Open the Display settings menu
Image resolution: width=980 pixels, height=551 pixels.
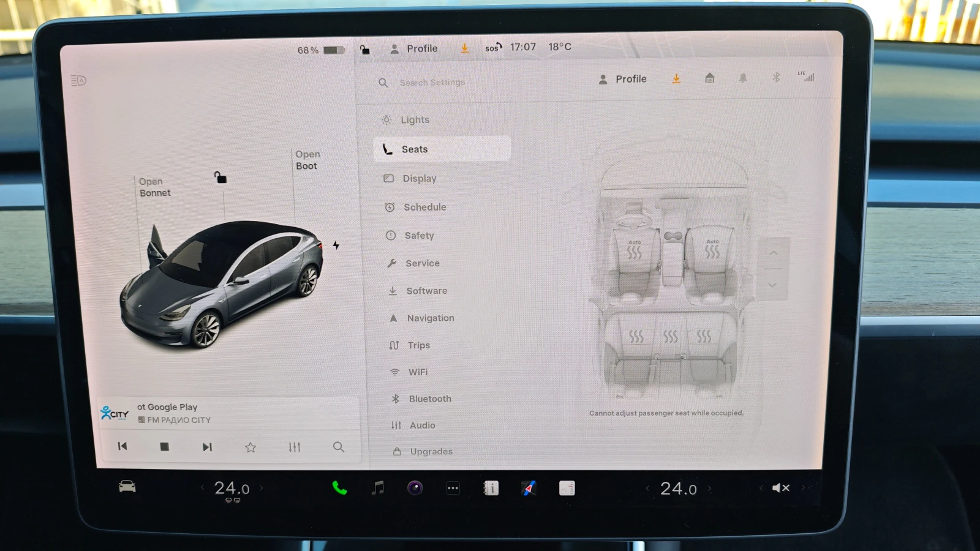[420, 179]
